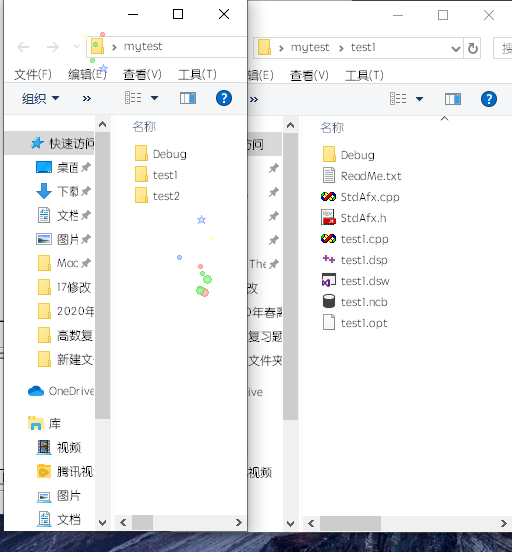Open address history dropdown in test1 window
Image resolution: width=512 pixels, height=552 pixels.
pos(456,48)
